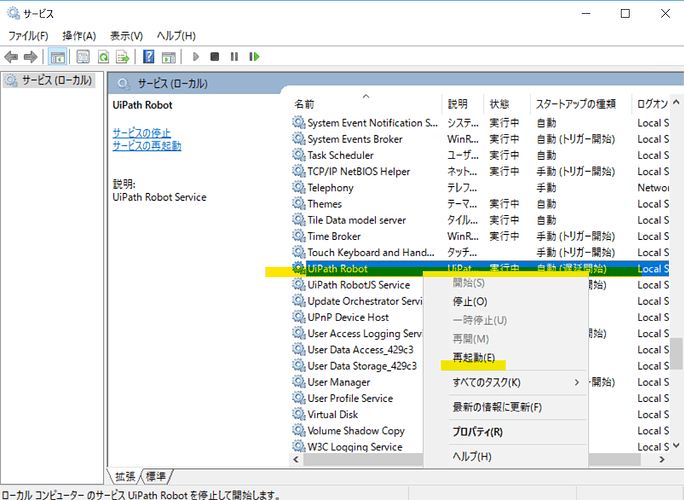Click the Themes service gear icon
This screenshot has height=500, width=684.
[298, 203]
